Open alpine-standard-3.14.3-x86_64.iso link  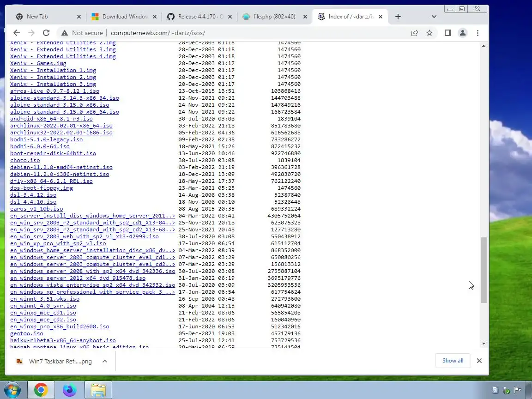point(65,98)
